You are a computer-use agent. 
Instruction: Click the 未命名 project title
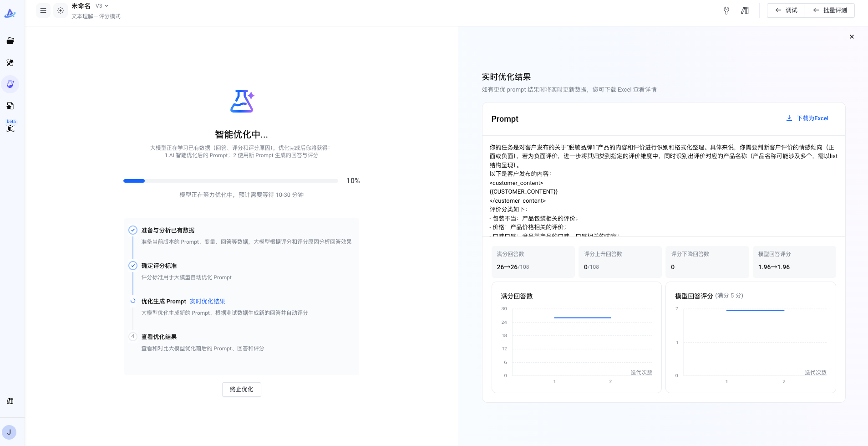[81, 6]
